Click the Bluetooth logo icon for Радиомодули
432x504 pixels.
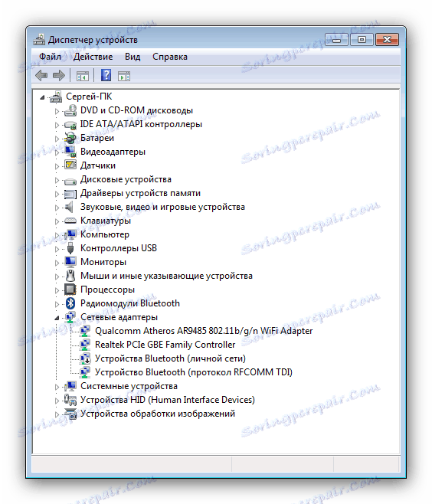(70, 303)
